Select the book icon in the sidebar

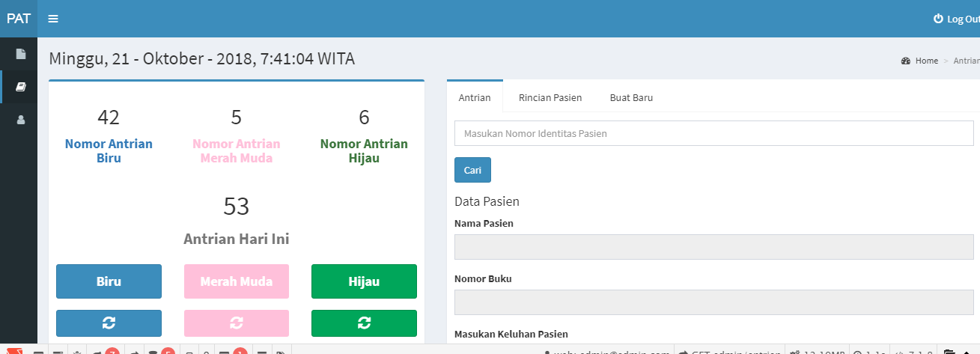coord(21,87)
